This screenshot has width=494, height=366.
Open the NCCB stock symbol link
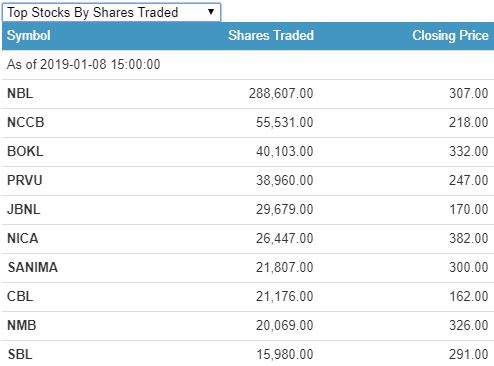[26, 122]
